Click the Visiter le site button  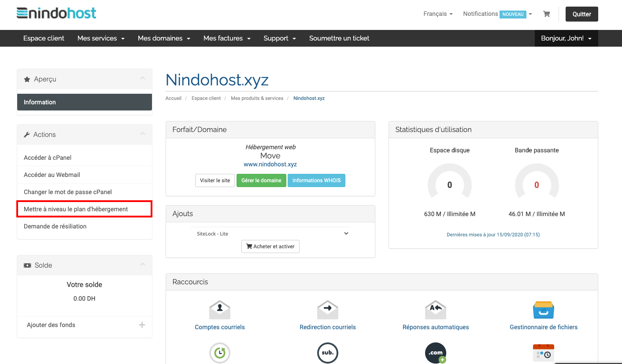click(215, 180)
